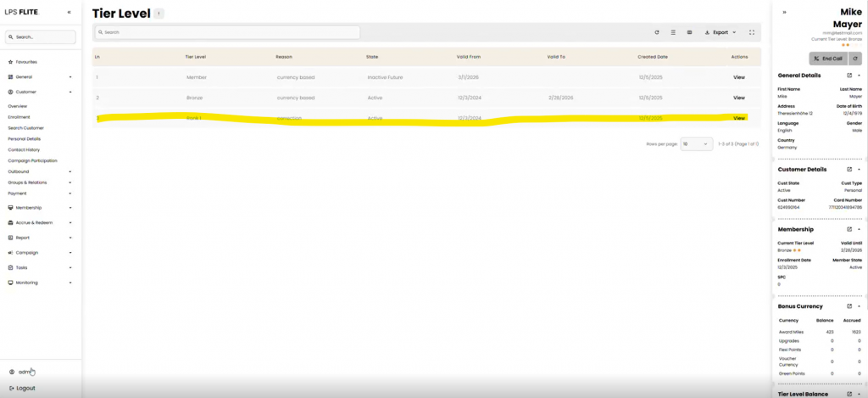The width and height of the screenshot is (868, 398).
Task: Collapse the Membership panel section
Action: pos(860,229)
